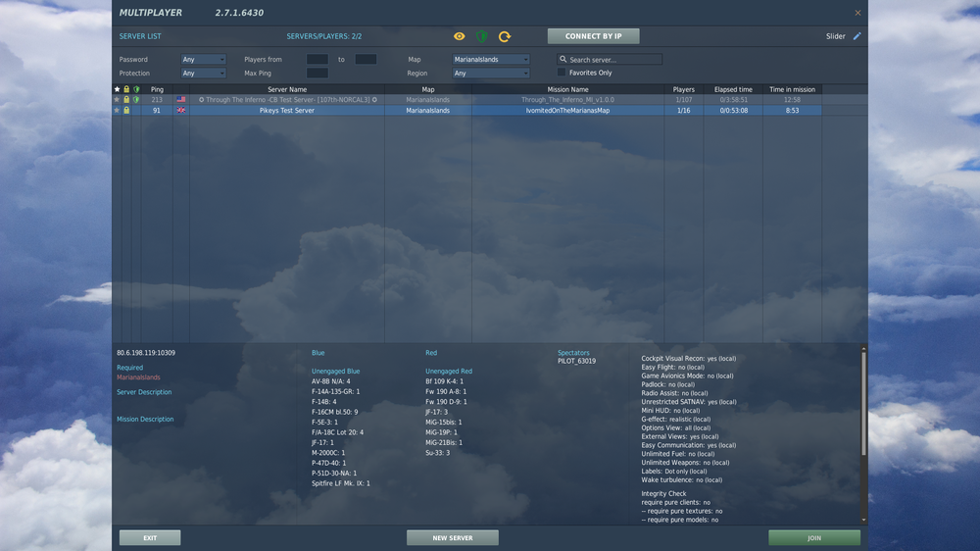Close the multiplayer window
Image resolution: width=980 pixels, height=551 pixels.
(857, 13)
